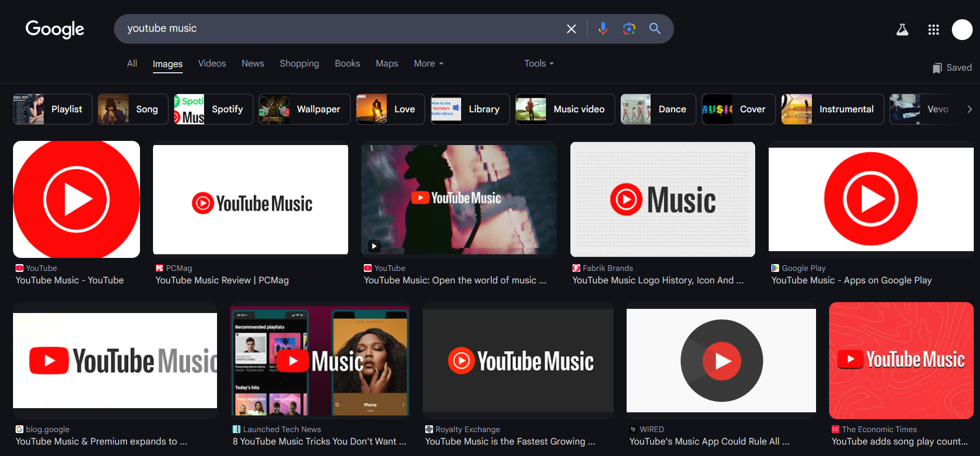Open the Economic Times red YouTube Music thumbnail
980x456 pixels.
pos(901,360)
